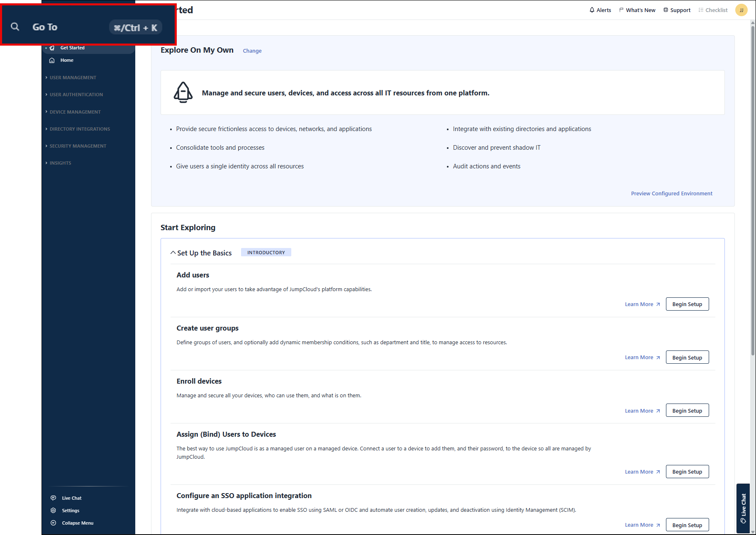
Task: Click the JJ user avatar
Action: 741,10
